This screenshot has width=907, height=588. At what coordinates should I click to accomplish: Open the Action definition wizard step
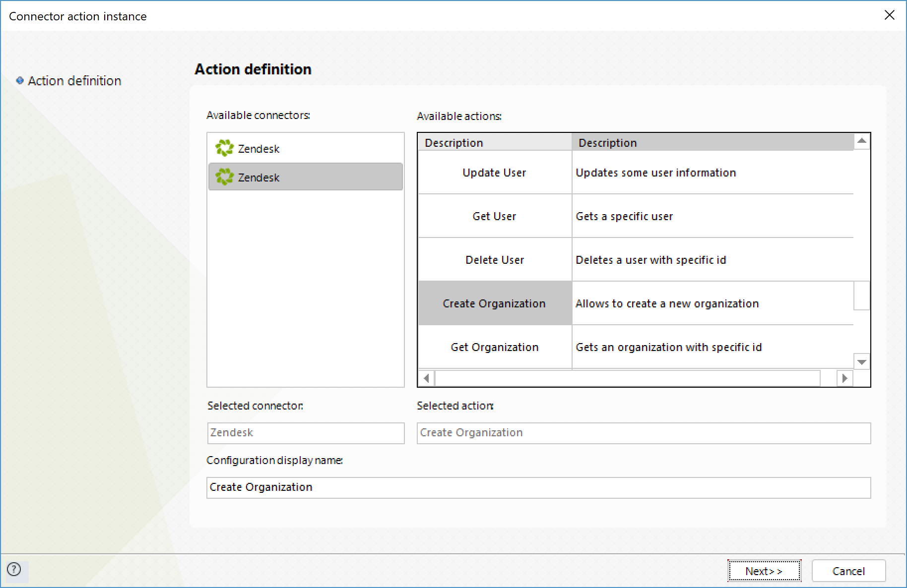click(74, 81)
